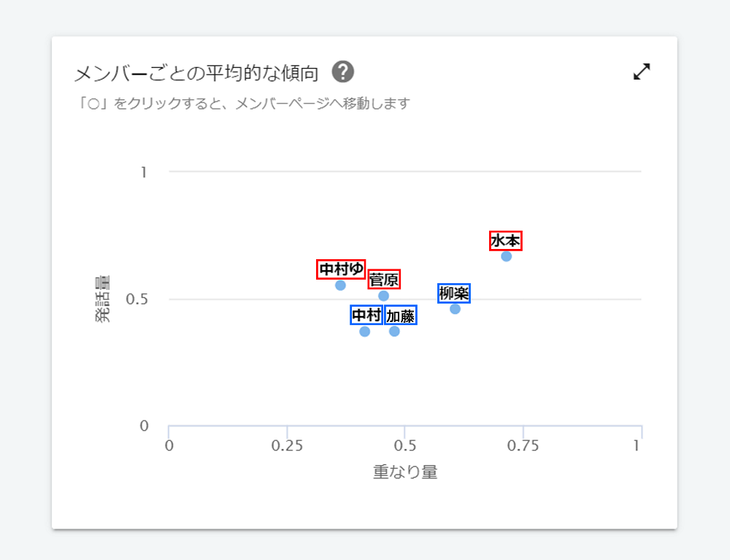Open the 柳楽 member data point
Screen dimensions: 730x560
(x=455, y=309)
